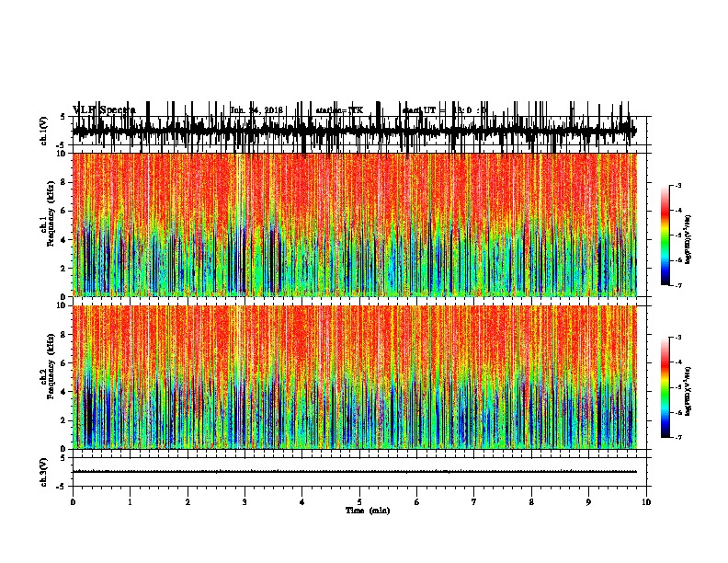Click the start UT header label

click(445, 110)
